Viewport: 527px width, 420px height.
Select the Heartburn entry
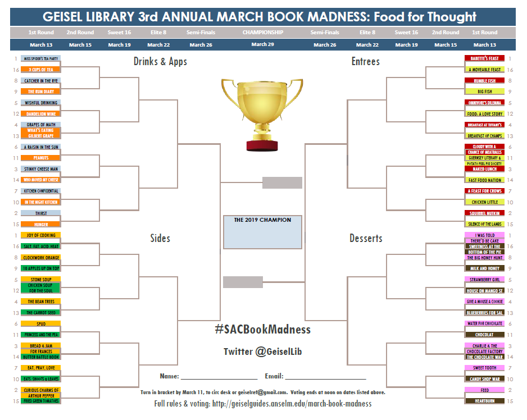[484, 401]
